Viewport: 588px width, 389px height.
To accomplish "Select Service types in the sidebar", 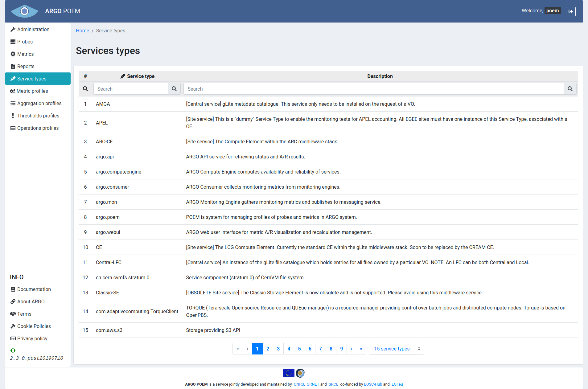I will pyautogui.click(x=38, y=79).
